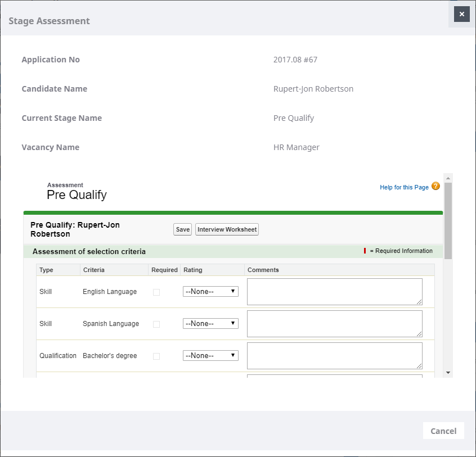Click the Rating column header

click(193, 270)
